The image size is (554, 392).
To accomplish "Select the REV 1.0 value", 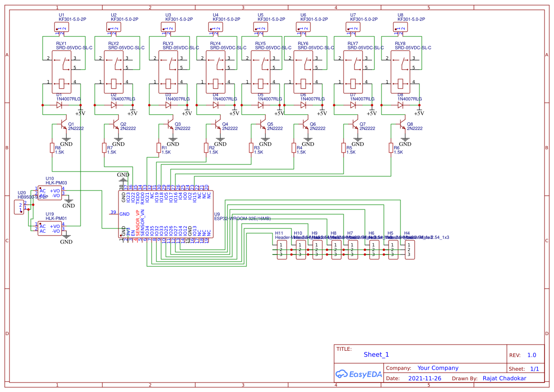I will [531, 355].
